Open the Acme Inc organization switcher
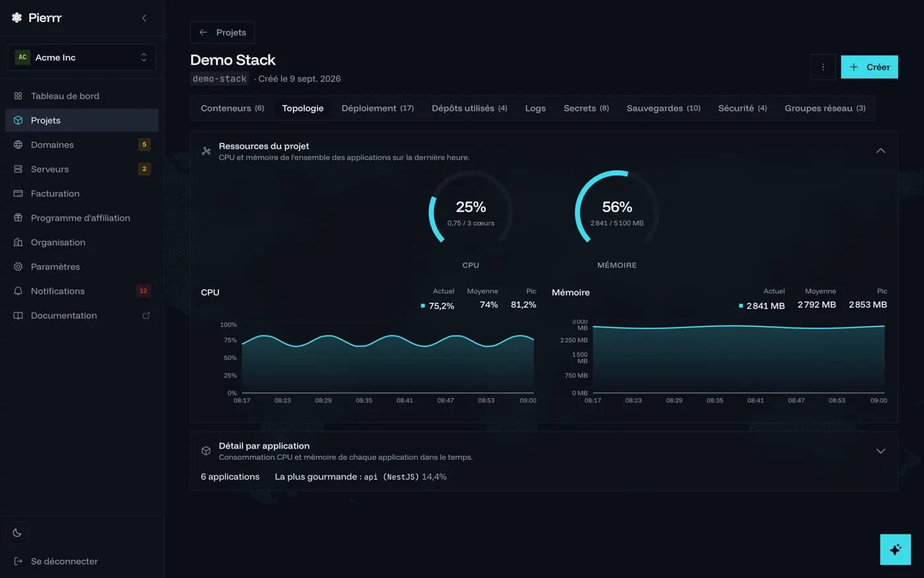 [82, 57]
